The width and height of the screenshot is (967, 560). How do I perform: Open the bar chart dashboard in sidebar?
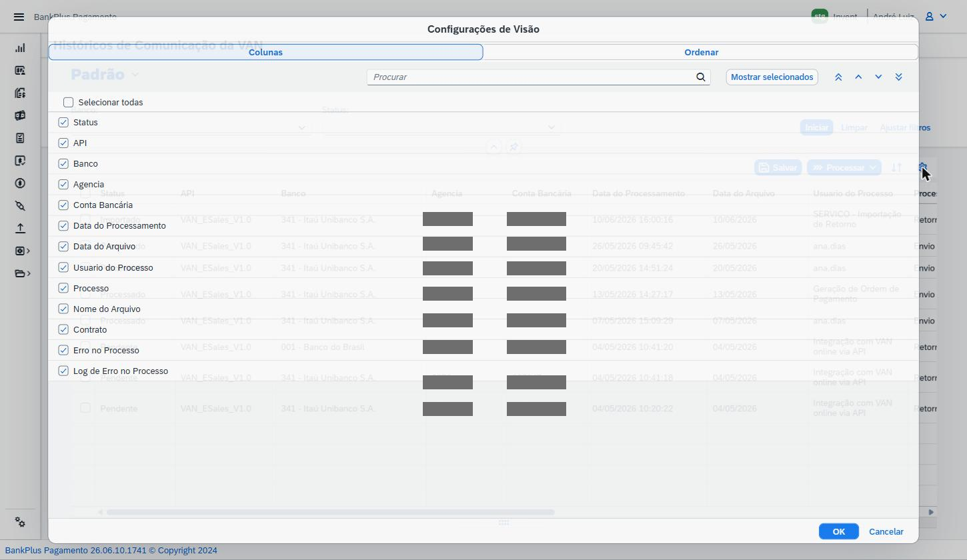tap(20, 48)
